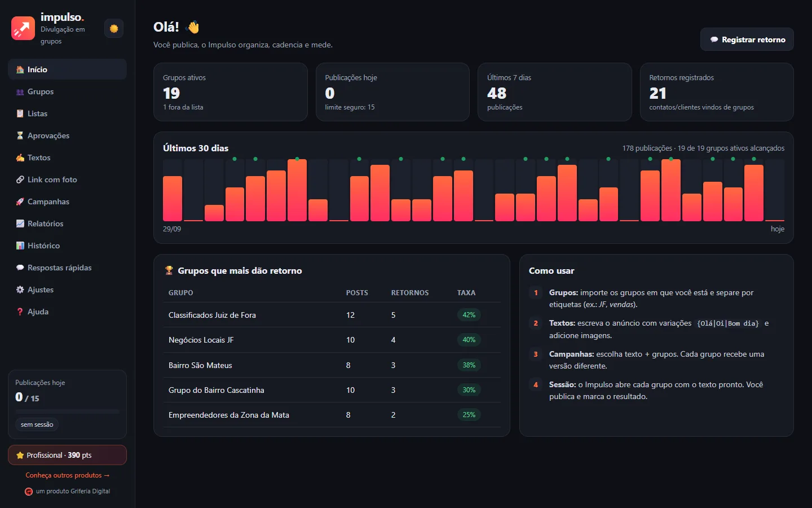Click the Grupos people icon
812x508 pixels.
20,91
